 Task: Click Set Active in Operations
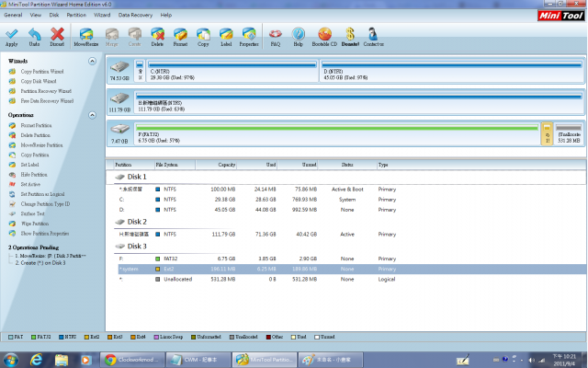pyautogui.click(x=30, y=184)
